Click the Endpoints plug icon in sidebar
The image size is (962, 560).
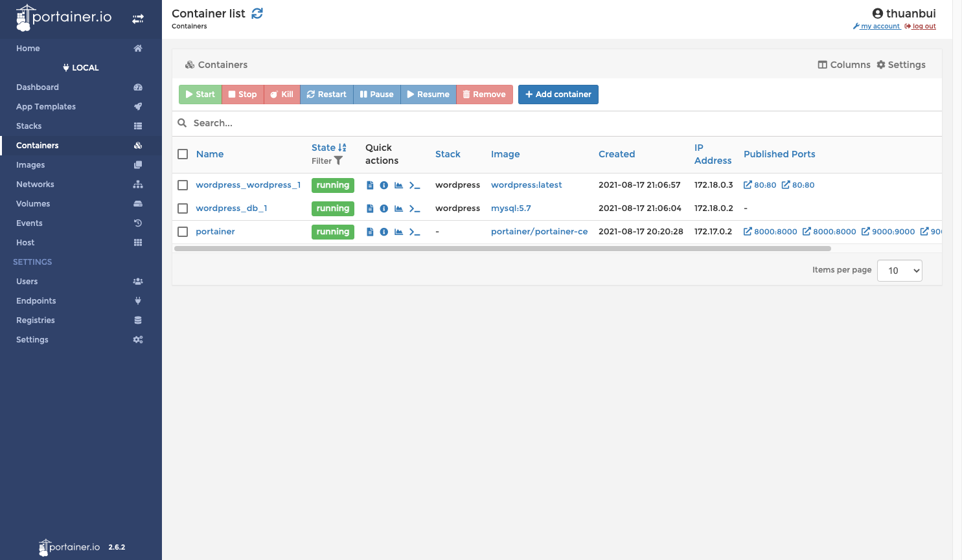pyautogui.click(x=138, y=301)
